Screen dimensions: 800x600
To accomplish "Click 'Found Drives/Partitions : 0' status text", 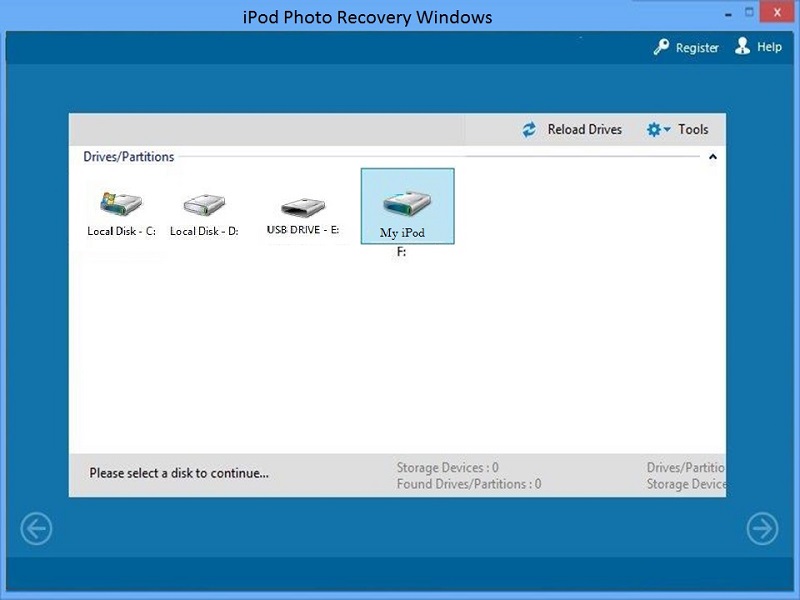I will pos(469,484).
